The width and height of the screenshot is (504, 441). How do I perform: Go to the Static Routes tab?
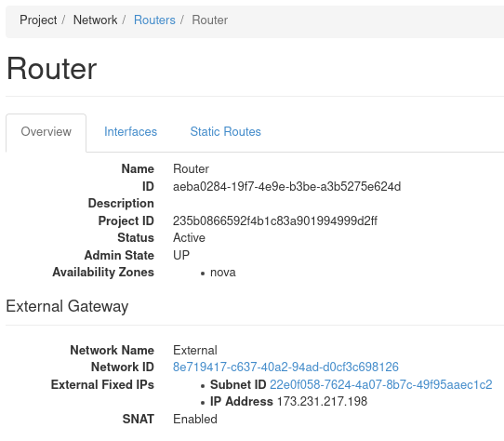(225, 131)
